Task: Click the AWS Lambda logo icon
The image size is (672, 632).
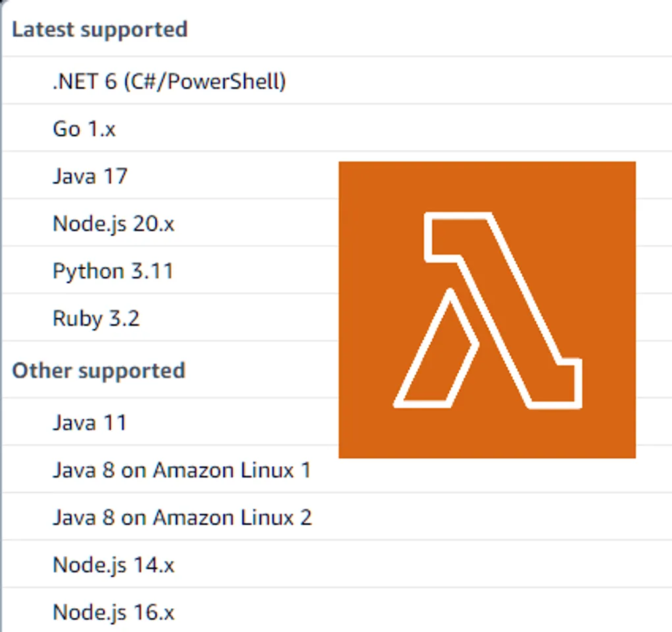Action: pos(487,309)
